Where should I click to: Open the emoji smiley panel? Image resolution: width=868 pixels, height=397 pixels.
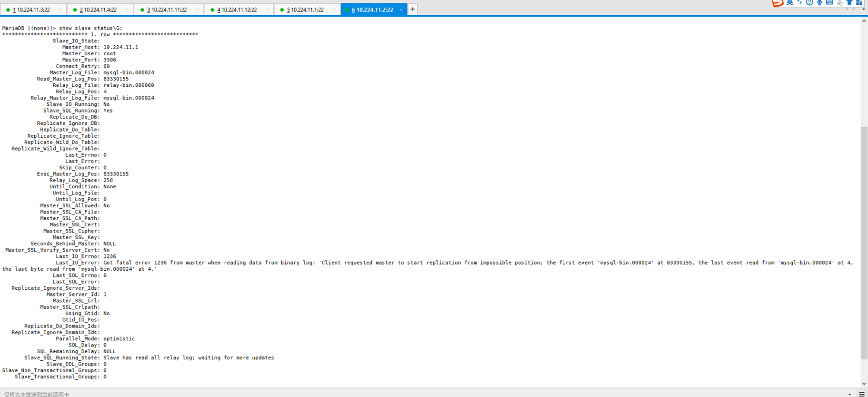[x=809, y=3]
